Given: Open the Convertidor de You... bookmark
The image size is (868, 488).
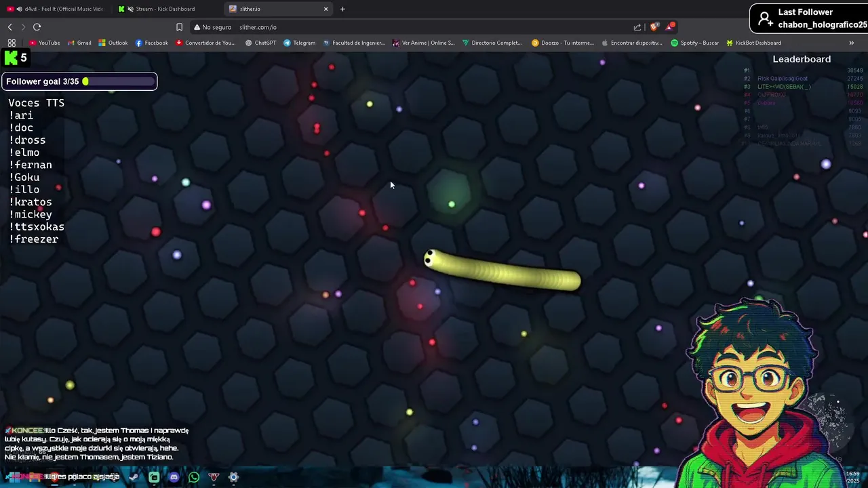Looking at the screenshot, I should pyautogui.click(x=205, y=43).
